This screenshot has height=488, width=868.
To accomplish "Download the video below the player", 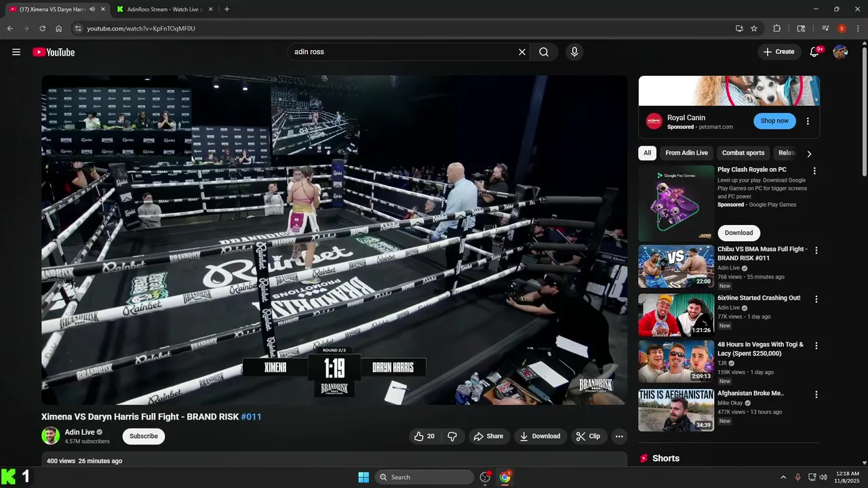I will tap(540, 436).
